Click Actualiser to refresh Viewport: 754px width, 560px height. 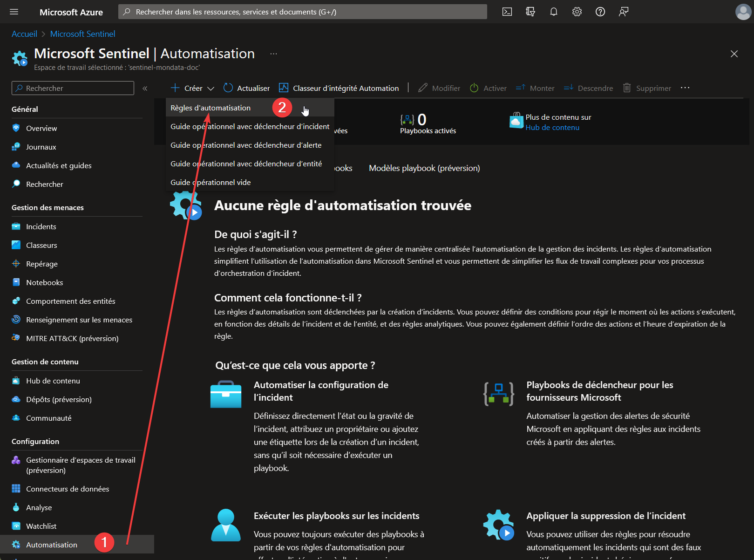click(x=247, y=88)
